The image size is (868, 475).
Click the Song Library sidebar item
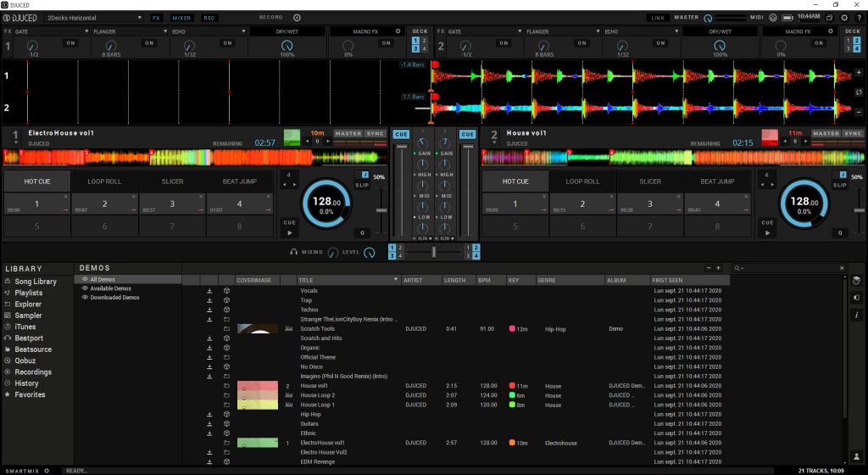(x=36, y=282)
